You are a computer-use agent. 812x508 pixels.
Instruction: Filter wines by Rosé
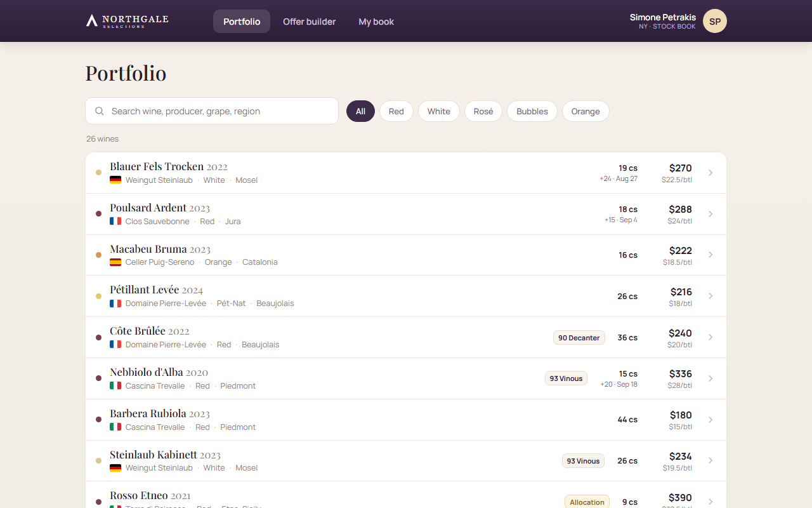(x=483, y=111)
